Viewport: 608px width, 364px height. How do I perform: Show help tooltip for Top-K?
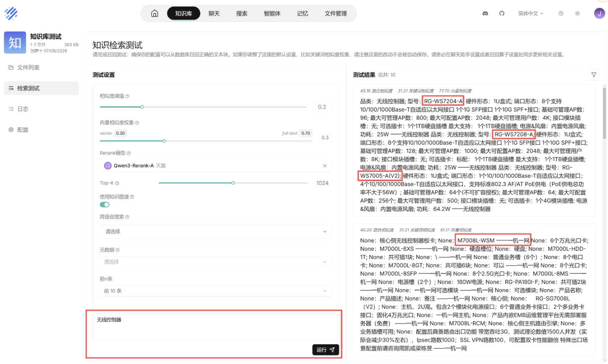tap(117, 183)
